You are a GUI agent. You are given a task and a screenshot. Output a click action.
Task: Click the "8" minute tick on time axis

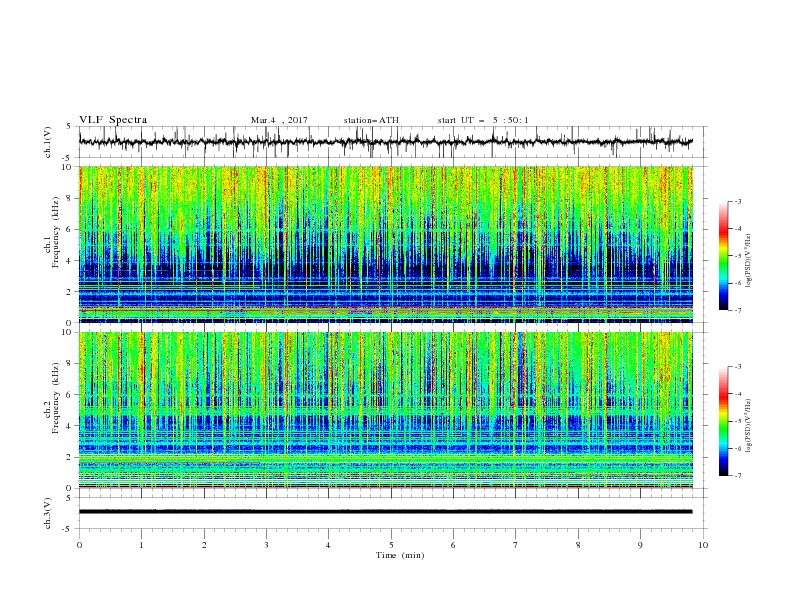click(x=578, y=545)
